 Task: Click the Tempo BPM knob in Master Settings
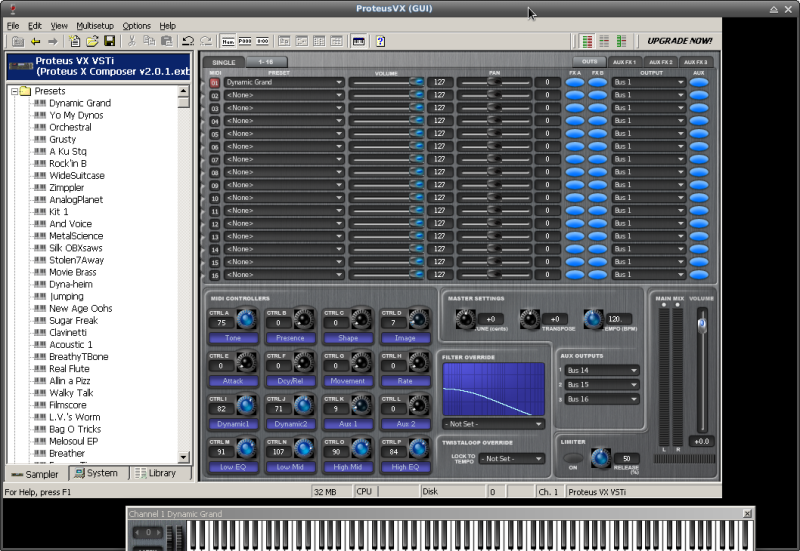click(x=593, y=319)
